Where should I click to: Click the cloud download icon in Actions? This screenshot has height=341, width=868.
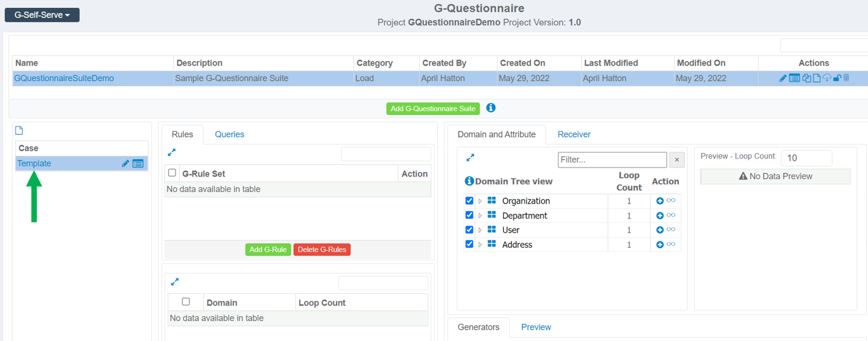coord(827,78)
